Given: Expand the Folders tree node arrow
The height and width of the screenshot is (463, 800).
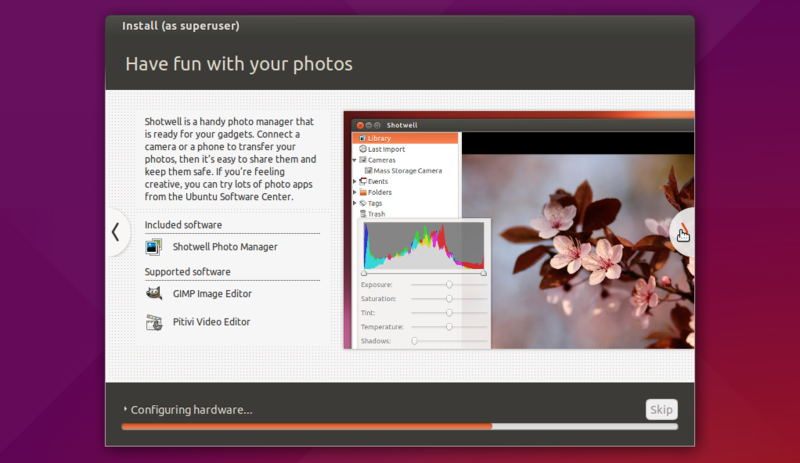Looking at the screenshot, I should pos(355,192).
